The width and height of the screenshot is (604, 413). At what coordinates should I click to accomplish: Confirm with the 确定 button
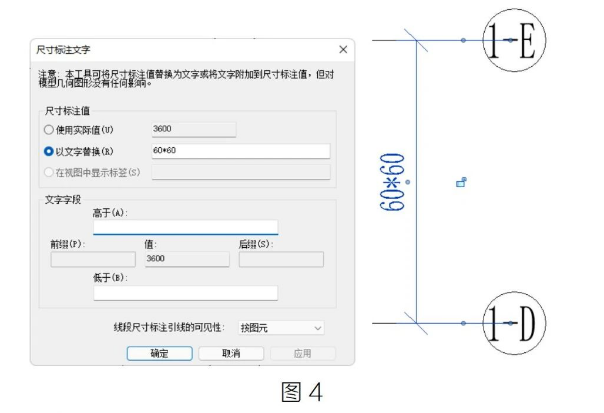[159, 353]
